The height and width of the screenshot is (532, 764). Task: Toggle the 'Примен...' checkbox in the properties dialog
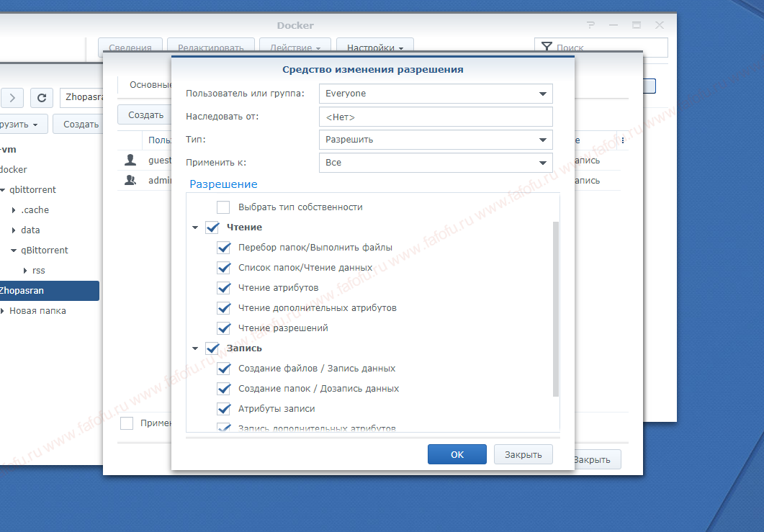127,423
